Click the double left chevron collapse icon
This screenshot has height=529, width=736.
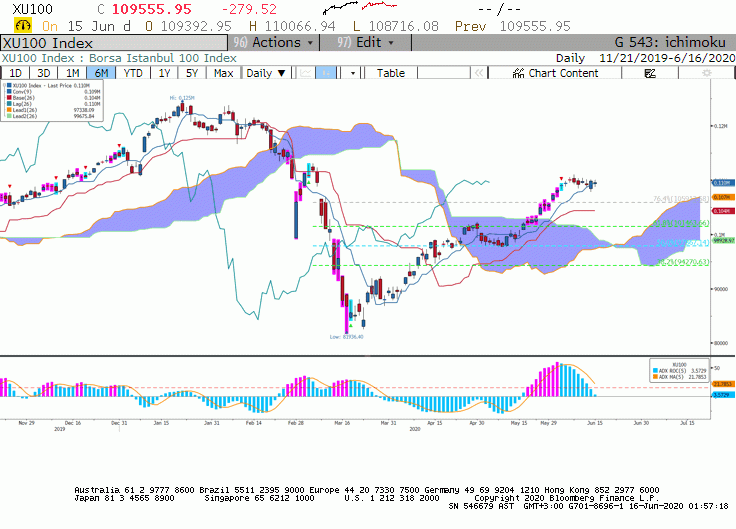coord(479,73)
